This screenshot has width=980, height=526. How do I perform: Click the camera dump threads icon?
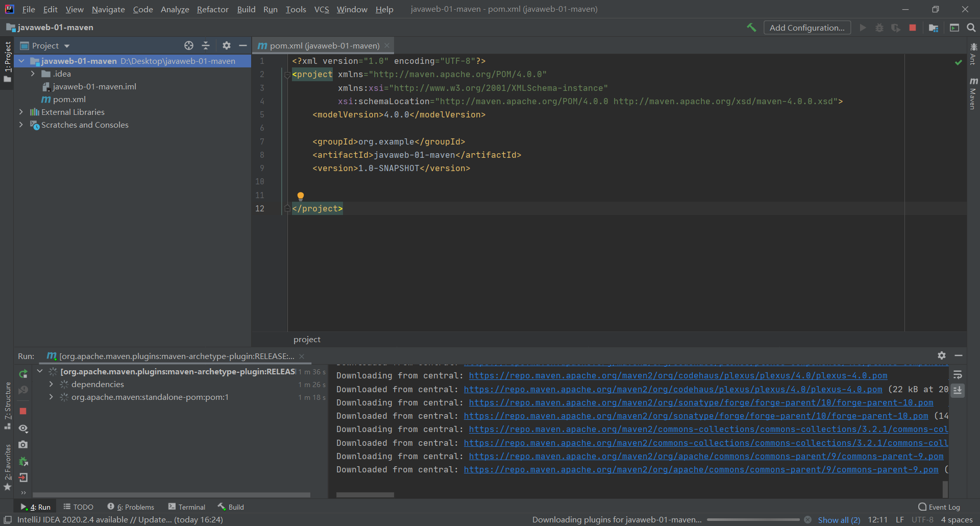pyautogui.click(x=23, y=445)
